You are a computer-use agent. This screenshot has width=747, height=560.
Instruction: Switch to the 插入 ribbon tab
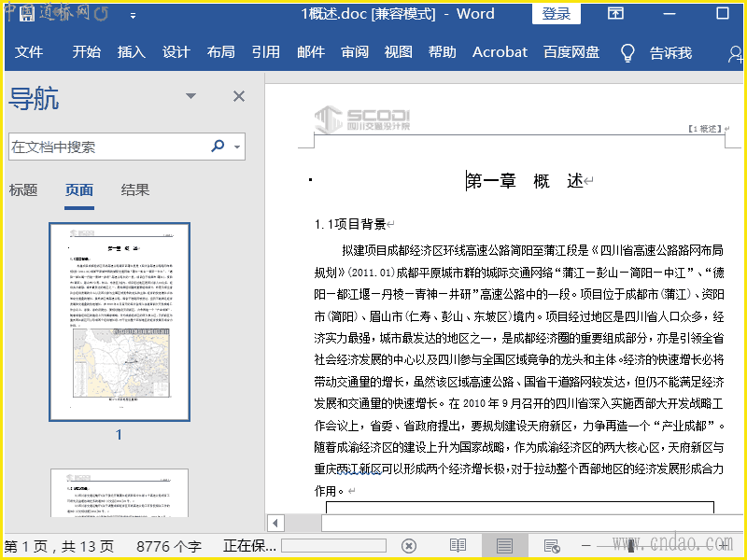(x=131, y=51)
